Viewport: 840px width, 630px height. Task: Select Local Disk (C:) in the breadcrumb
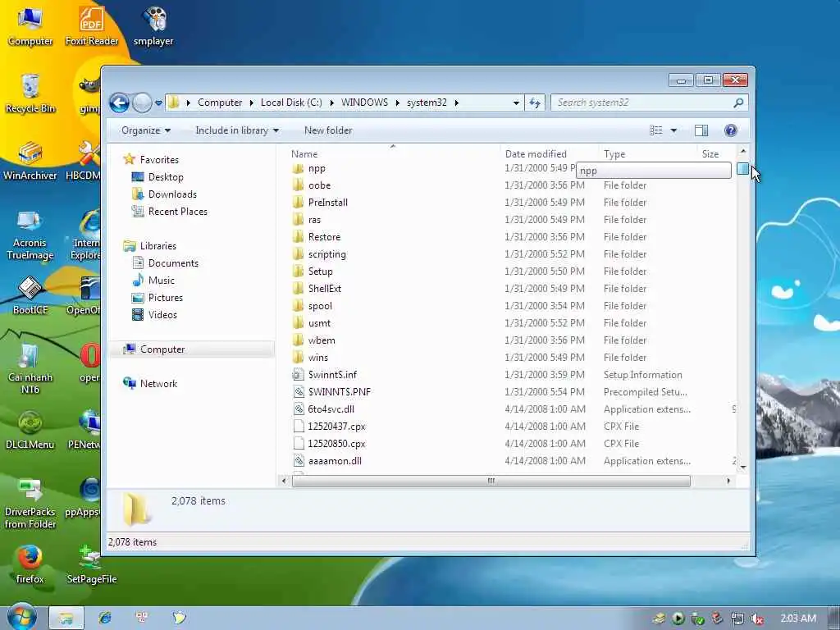point(291,103)
